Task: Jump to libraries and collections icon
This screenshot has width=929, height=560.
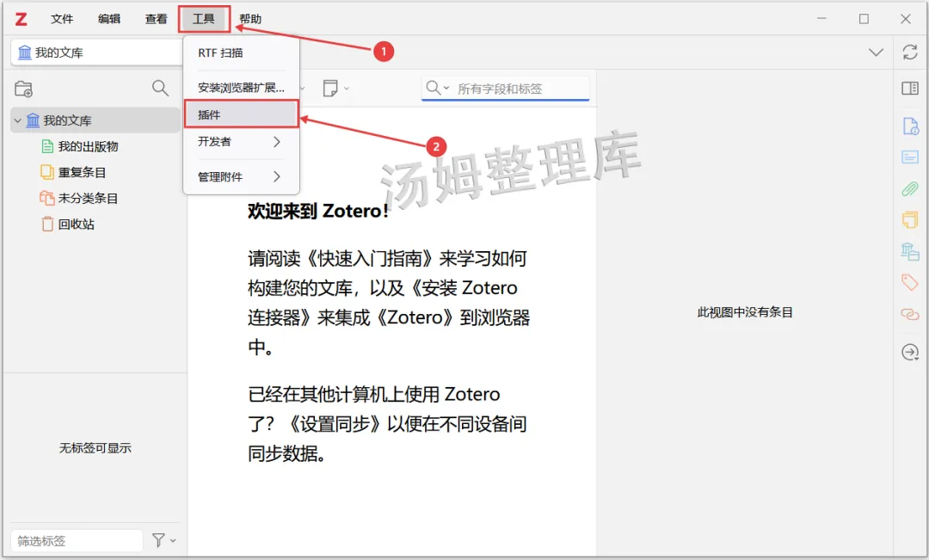Action: tap(910, 251)
